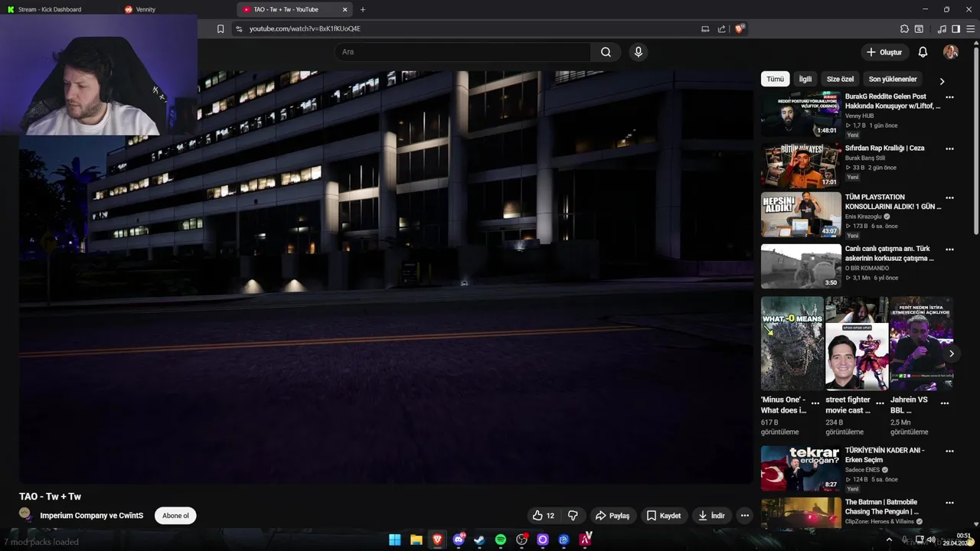This screenshot has height=551, width=980.
Task: Close the TAO - Tw + Tw tab
Action: [345, 10]
